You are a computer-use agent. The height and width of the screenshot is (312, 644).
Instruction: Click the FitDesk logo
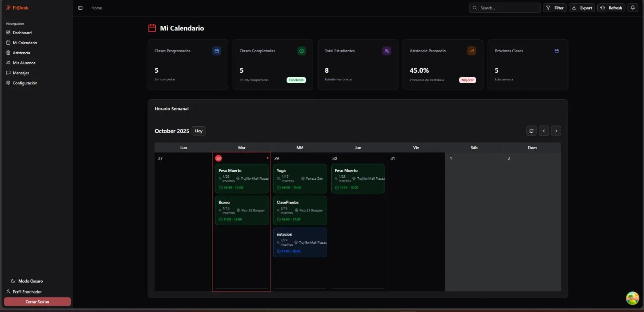(17, 8)
